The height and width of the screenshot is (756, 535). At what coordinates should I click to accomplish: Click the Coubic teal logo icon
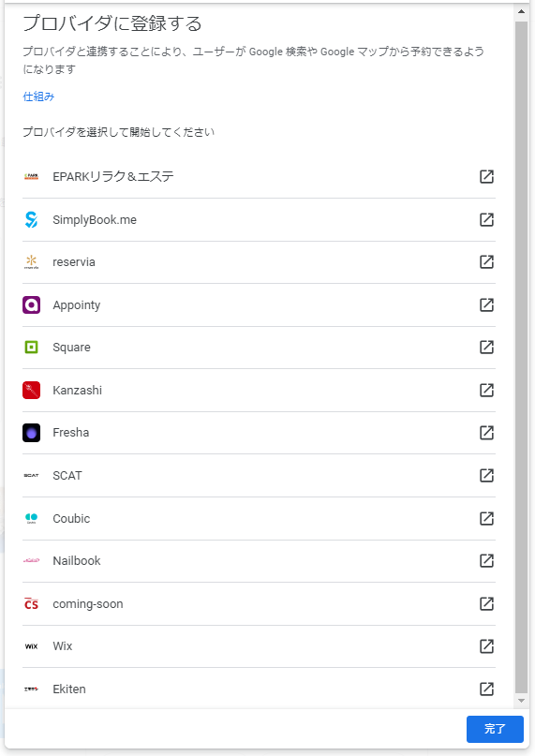point(31,518)
